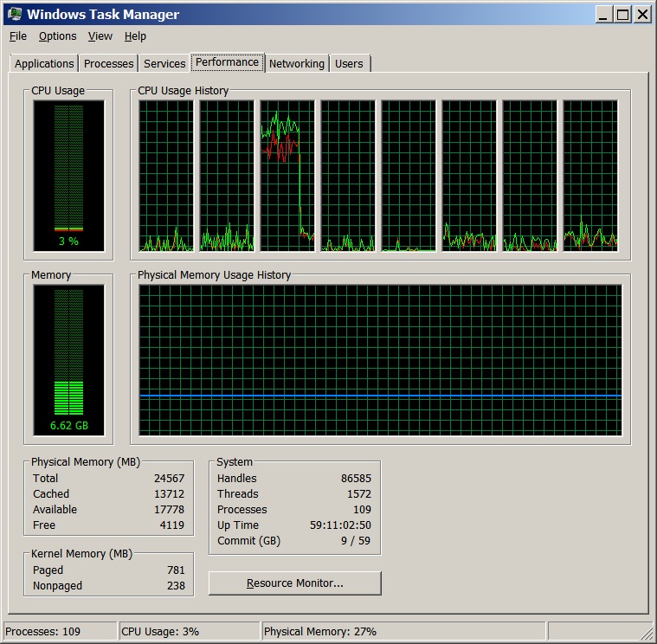Click the Threads value 1572
Image resolution: width=657 pixels, height=644 pixels.
click(x=359, y=493)
